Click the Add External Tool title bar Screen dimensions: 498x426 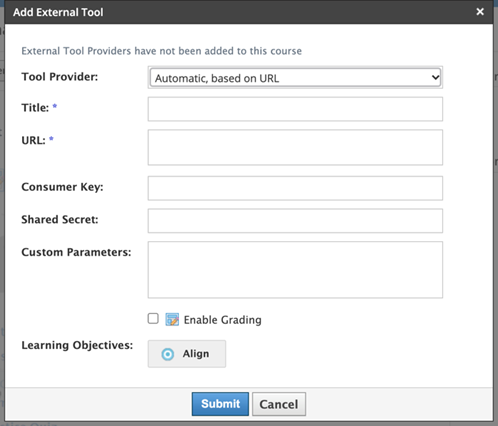(249, 12)
